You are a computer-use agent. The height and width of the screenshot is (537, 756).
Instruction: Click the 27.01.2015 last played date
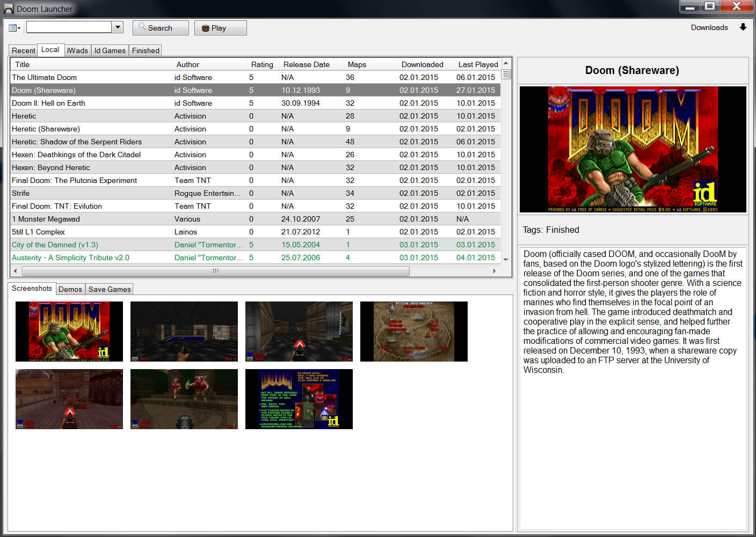point(476,90)
